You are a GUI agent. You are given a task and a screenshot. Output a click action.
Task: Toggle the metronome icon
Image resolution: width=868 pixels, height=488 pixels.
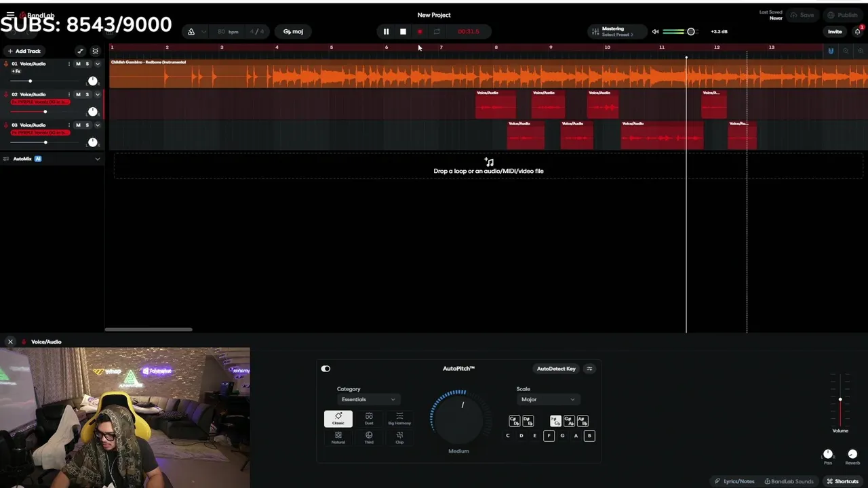point(191,32)
